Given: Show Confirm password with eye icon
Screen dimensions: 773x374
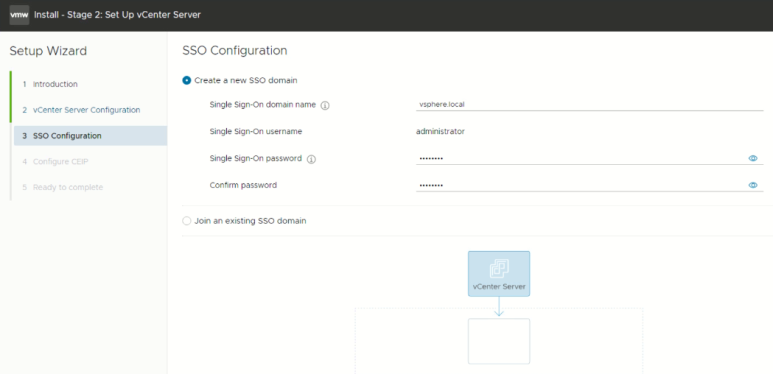Looking at the screenshot, I should click(x=753, y=185).
